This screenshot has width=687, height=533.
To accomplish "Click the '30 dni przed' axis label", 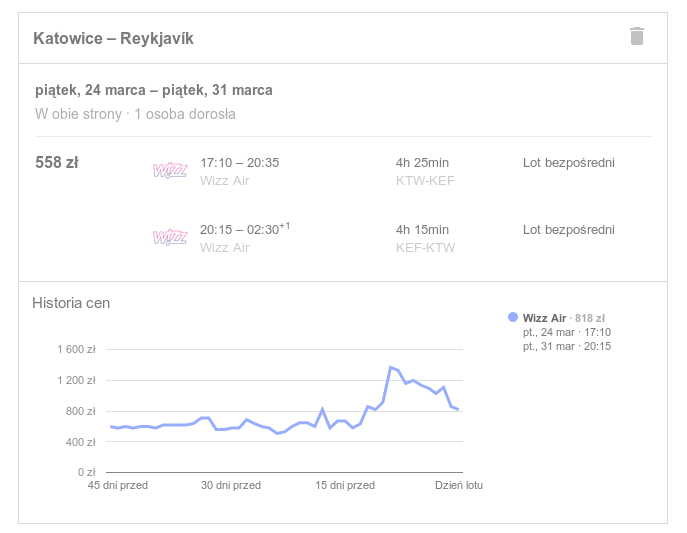I will point(231,485).
